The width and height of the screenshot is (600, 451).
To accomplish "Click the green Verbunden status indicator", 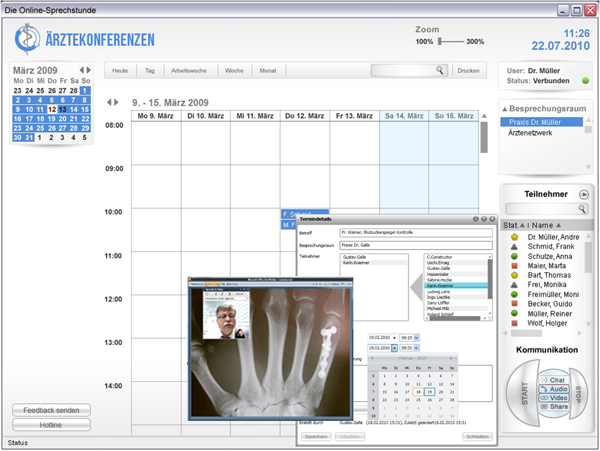I will pos(583,80).
